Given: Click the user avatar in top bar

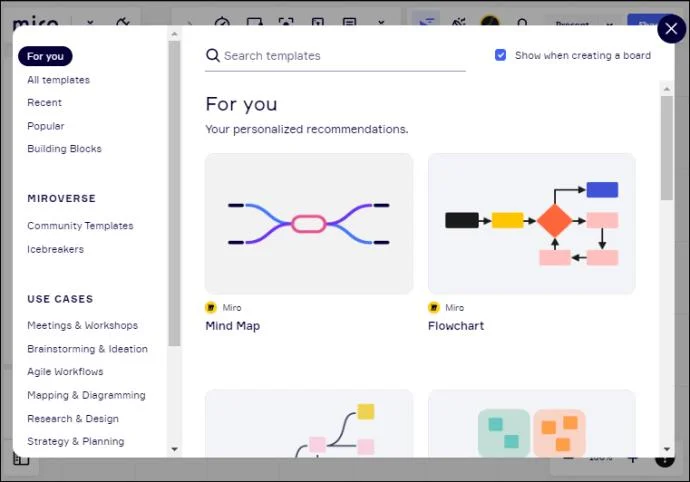Looking at the screenshot, I should pos(489,22).
